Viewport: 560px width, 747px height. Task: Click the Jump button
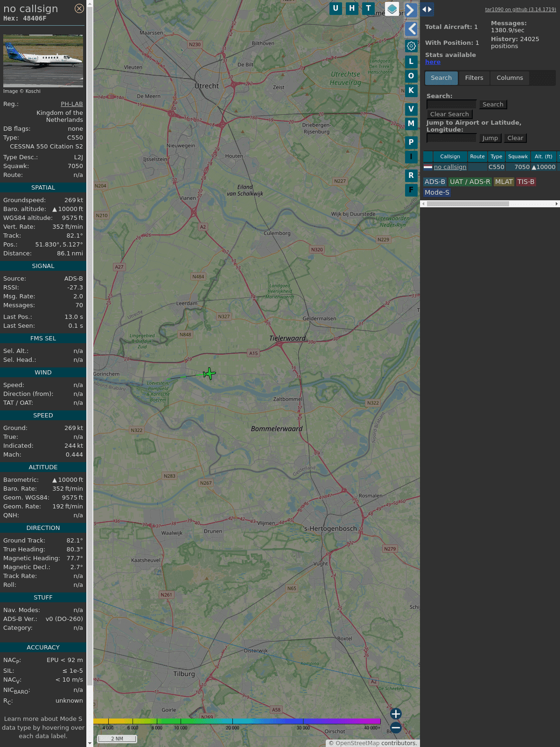(x=490, y=138)
